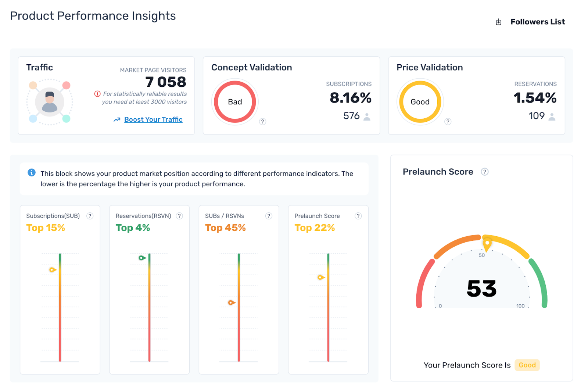The image size is (588, 387).
Task: Click the 8.16% subscriptions rate
Action: point(351,98)
